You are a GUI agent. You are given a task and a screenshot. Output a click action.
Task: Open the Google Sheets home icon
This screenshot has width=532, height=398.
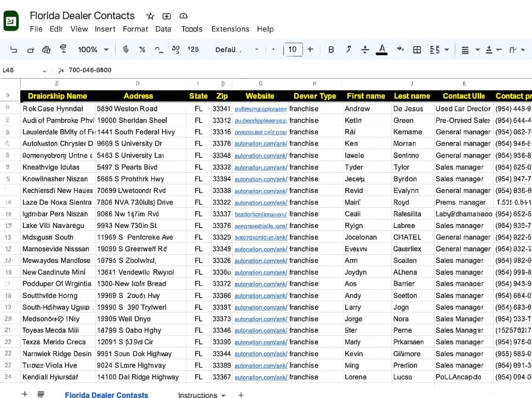click(11, 21)
